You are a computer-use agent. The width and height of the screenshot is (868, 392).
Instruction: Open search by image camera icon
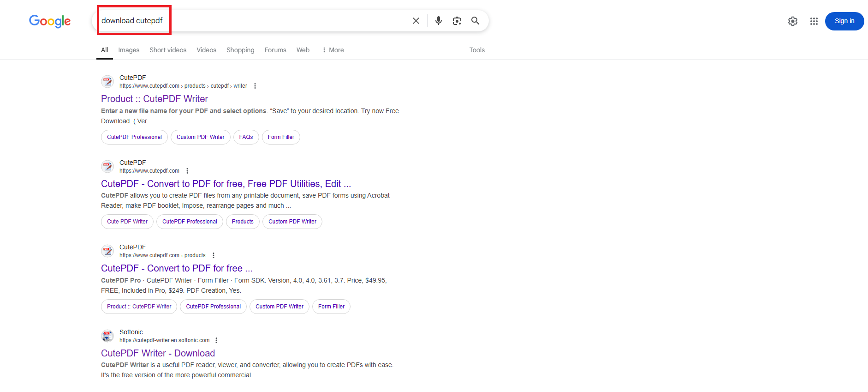[457, 21]
